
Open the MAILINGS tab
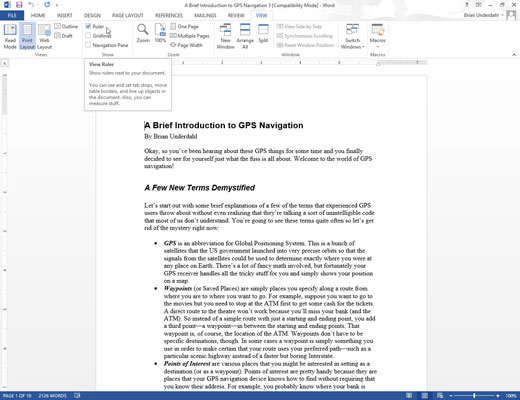click(x=205, y=15)
